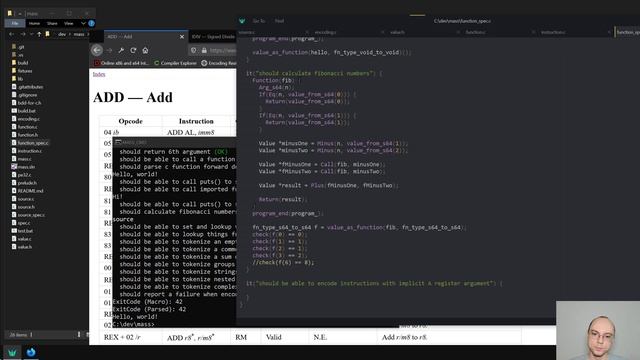Open the Home ribbon tab in Explorer
The height and width of the screenshot is (360, 640).
pos(34,23)
